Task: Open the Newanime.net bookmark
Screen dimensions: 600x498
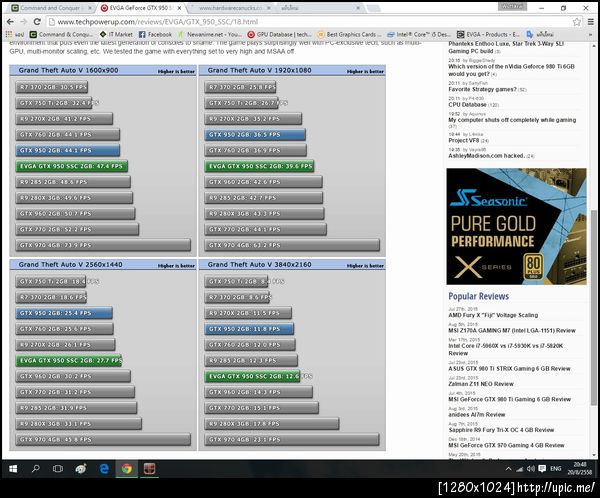Action: 210,34
